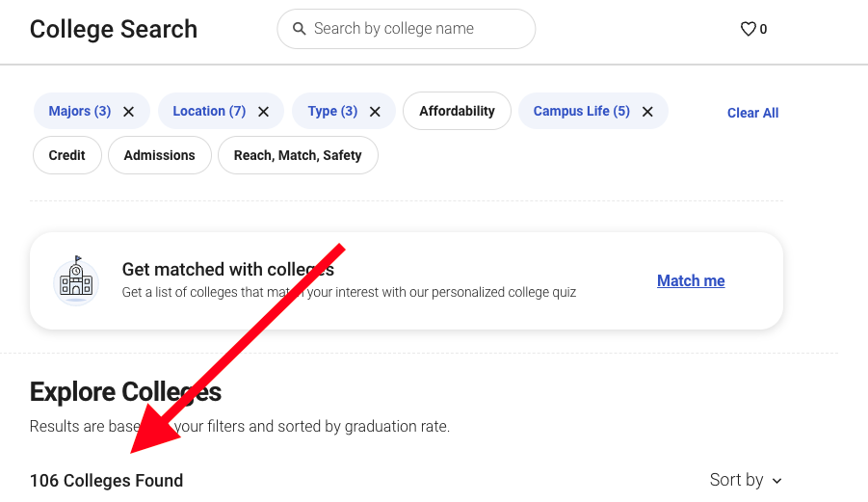Open the Campus Life (5) filter
Screen dimensions: 868x502
tap(581, 111)
